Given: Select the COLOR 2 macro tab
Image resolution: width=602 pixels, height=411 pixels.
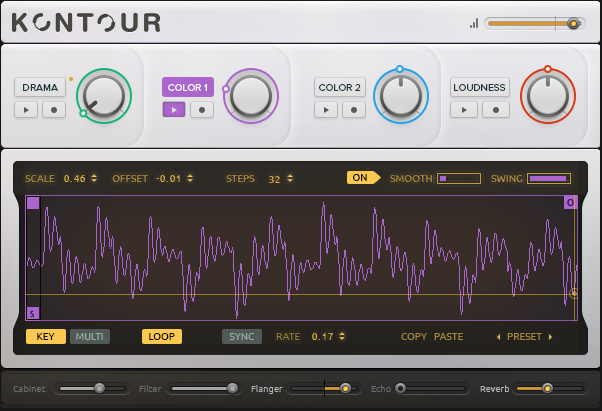Looking at the screenshot, I should coord(339,87).
